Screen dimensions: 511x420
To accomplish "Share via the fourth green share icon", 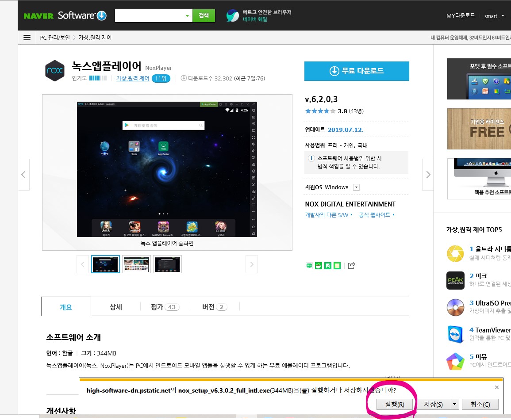I will pos(337,266).
